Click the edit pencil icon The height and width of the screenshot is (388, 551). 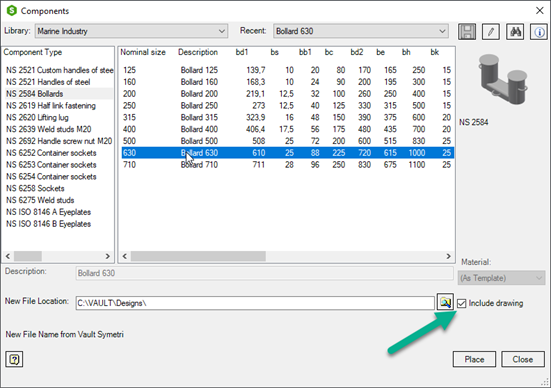tap(491, 32)
